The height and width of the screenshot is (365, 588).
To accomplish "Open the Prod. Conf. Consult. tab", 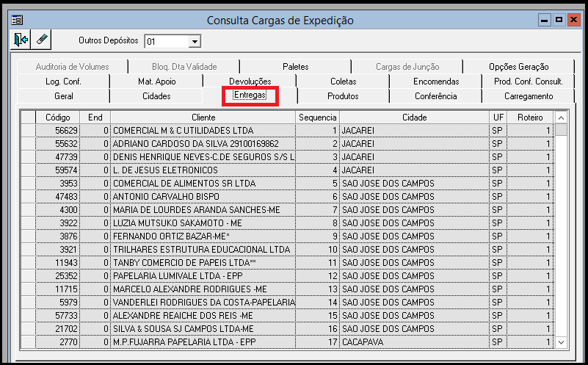I will point(528,82).
